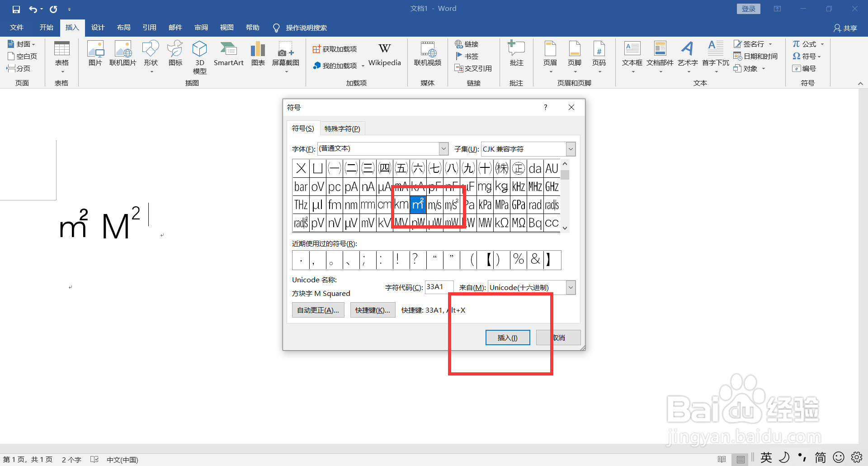Open the 子集 subset dropdown
The image size is (868, 466).
coord(571,149)
